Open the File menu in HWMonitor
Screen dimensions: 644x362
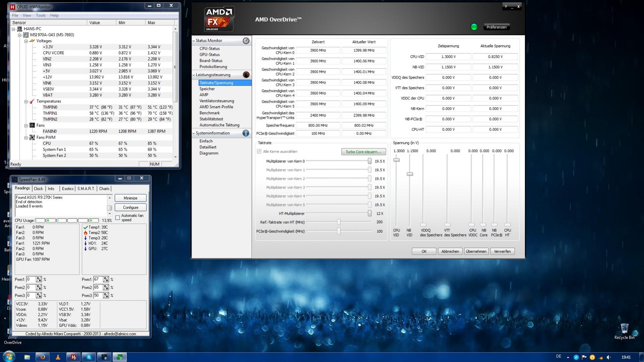[x=15, y=15]
